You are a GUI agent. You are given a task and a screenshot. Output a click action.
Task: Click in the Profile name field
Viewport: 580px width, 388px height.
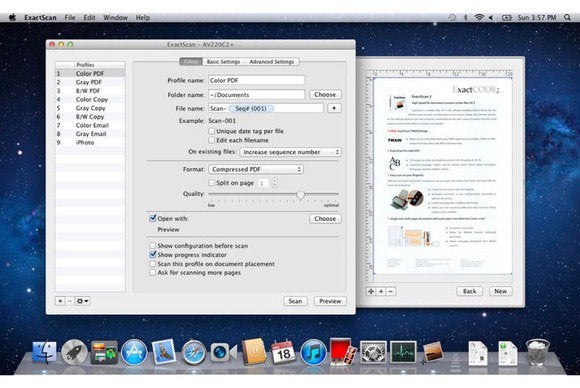click(x=256, y=80)
